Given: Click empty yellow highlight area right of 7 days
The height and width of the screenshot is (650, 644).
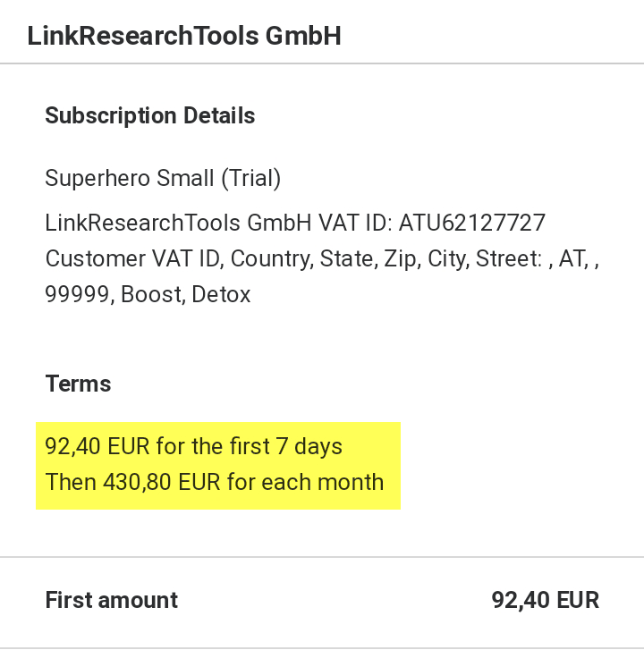Looking at the screenshot, I should (x=371, y=447).
